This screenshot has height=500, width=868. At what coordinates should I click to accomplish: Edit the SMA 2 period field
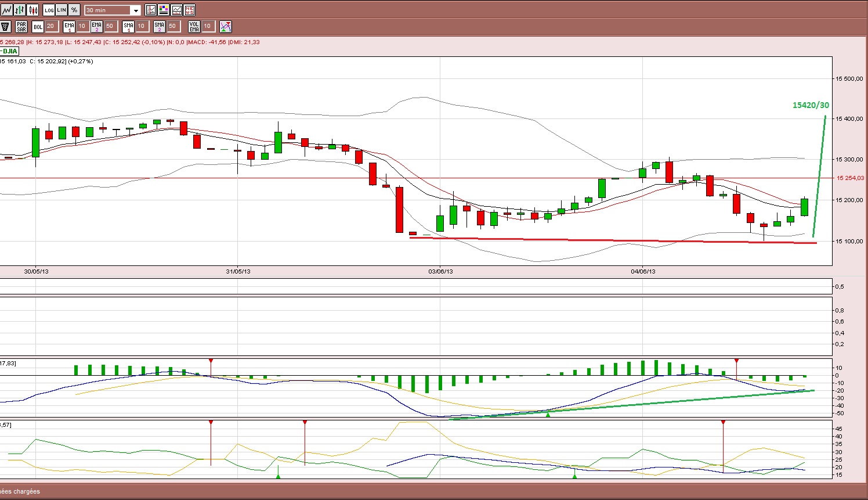coord(173,26)
